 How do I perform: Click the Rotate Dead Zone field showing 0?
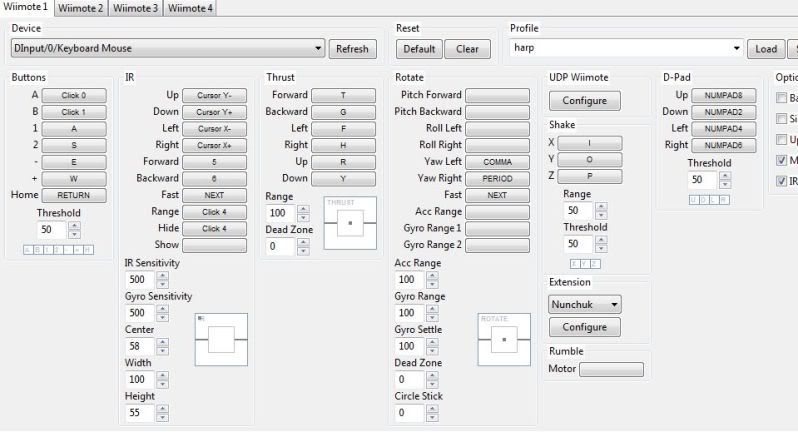[410, 380]
